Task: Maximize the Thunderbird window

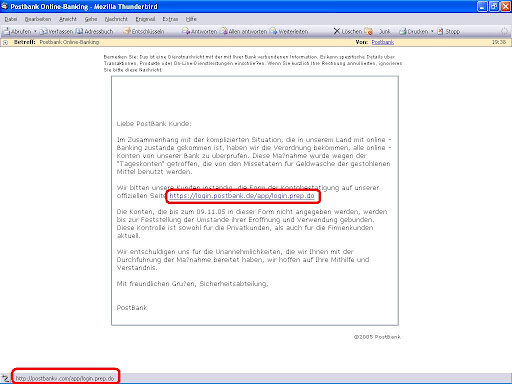Action: point(494,6)
